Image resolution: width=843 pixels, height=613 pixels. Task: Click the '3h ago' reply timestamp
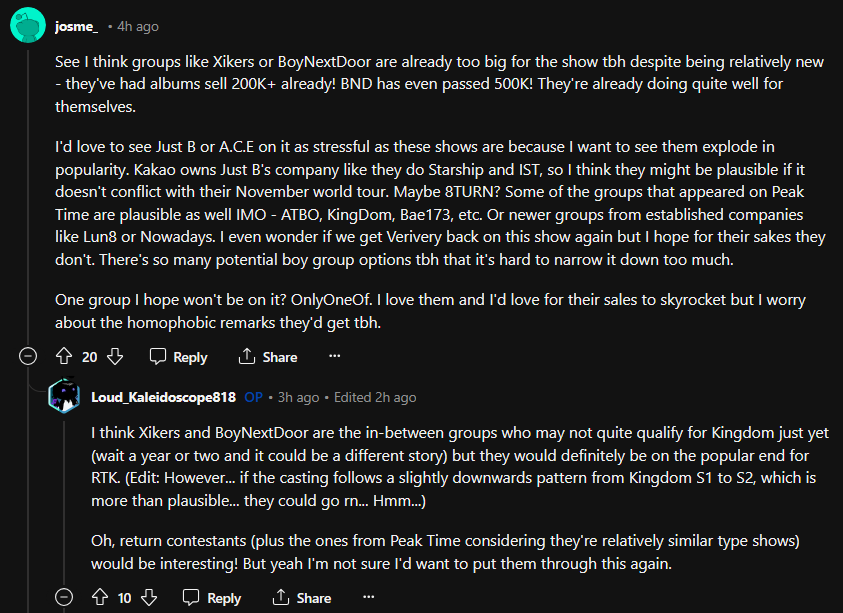point(299,397)
